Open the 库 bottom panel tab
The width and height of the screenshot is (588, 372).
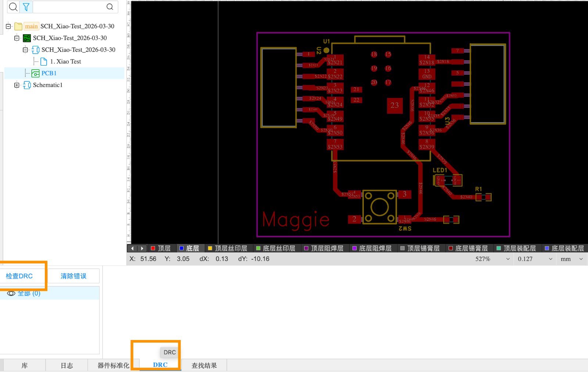[x=24, y=365]
